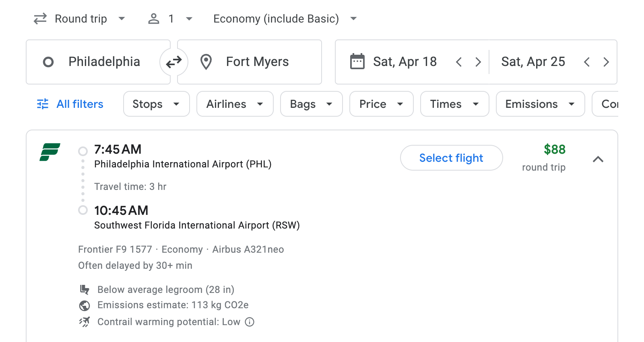Click the Philadelphia origin input field
This screenshot has width=644, height=342.
[x=104, y=62]
